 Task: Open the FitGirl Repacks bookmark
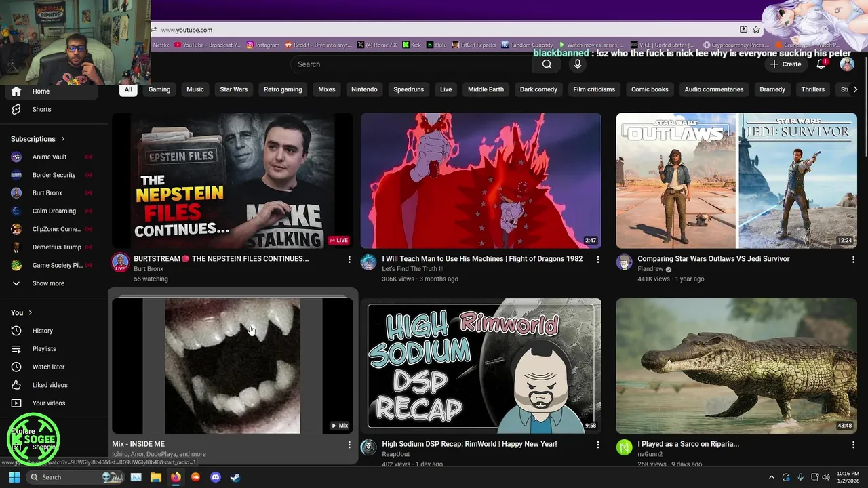click(473, 45)
